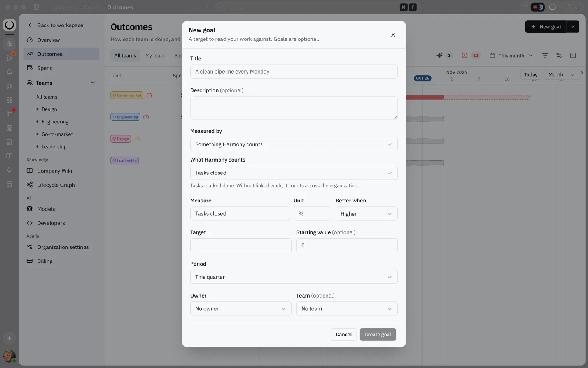
Task: Open the calendar icon in left rail
Action: [9, 128]
